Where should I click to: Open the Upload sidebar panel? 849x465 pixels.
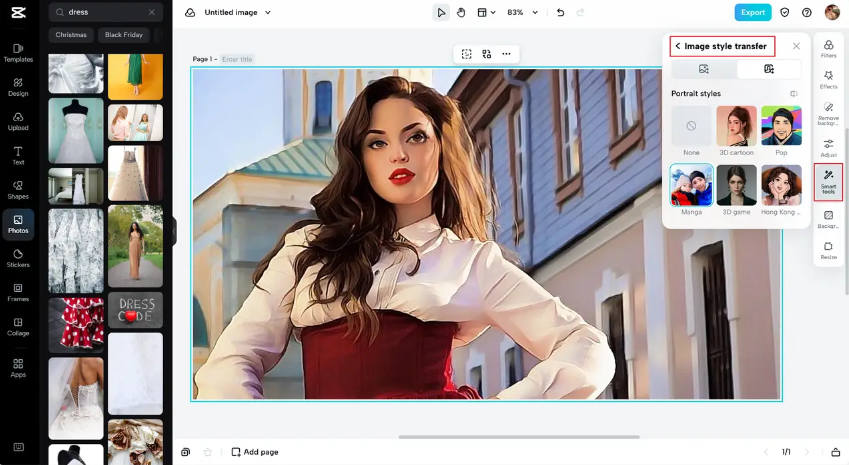18,121
